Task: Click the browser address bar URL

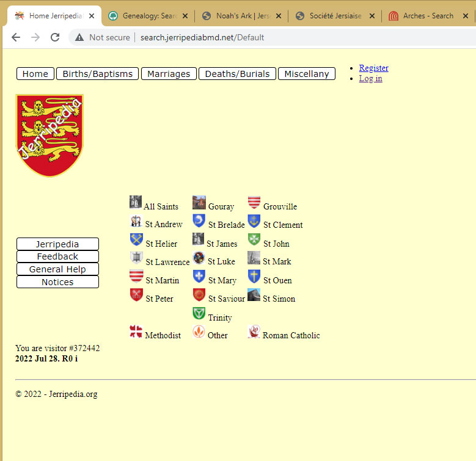Action: (202, 37)
